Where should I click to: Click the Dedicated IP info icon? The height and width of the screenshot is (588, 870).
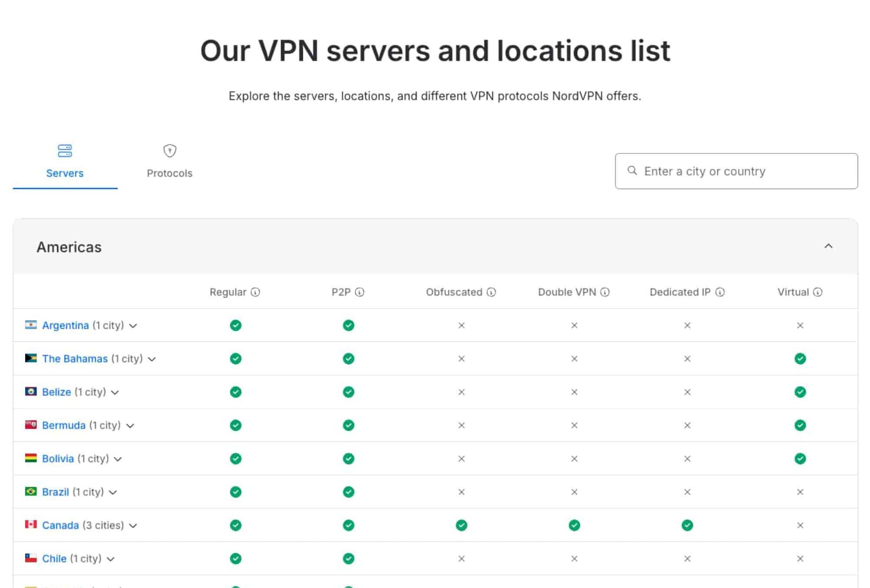pyautogui.click(x=720, y=292)
